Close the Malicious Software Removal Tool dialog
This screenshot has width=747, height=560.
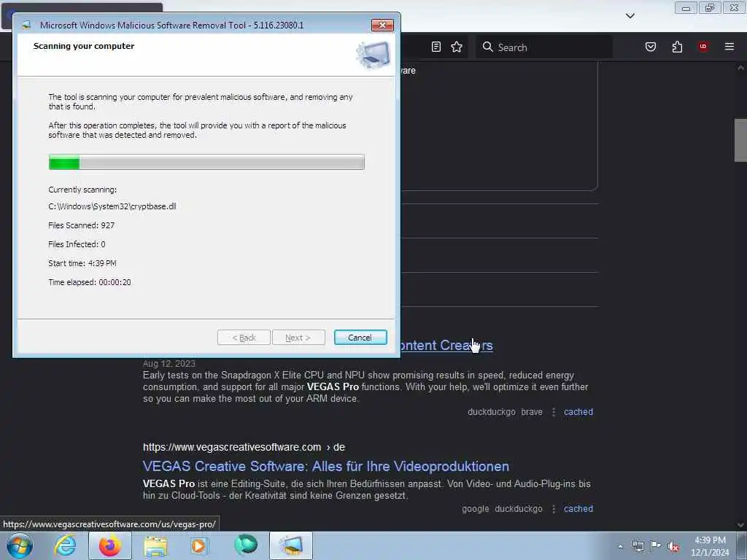[382, 25]
